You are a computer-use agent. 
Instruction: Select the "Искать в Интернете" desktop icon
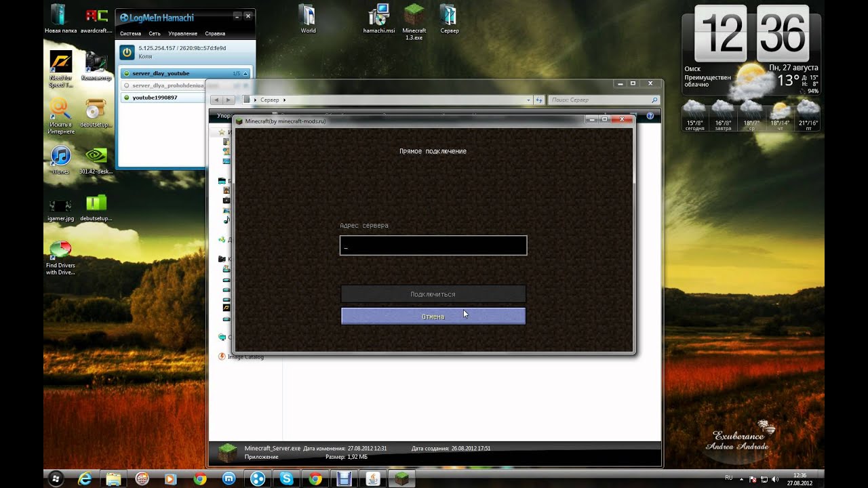(x=60, y=115)
